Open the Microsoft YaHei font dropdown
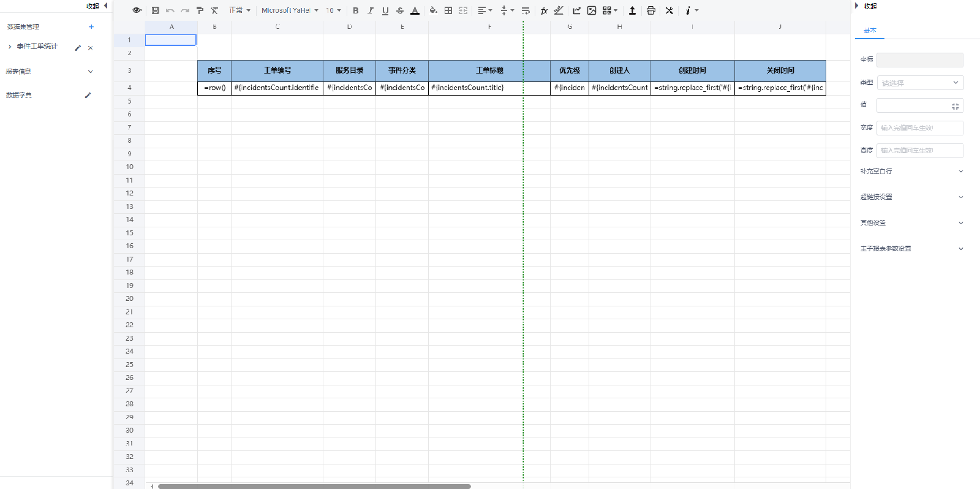980x489 pixels. coord(290,10)
